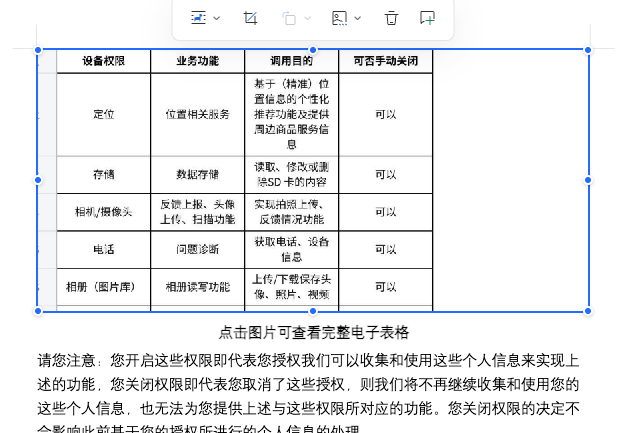Click the header cell 设备权限
This screenshot has height=433, width=641.
tap(103, 61)
